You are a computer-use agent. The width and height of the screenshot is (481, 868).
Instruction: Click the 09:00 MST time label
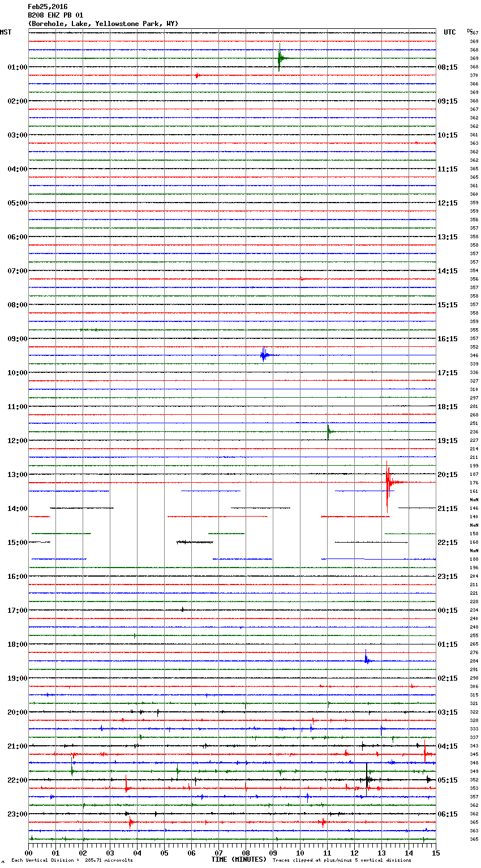tap(18, 339)
